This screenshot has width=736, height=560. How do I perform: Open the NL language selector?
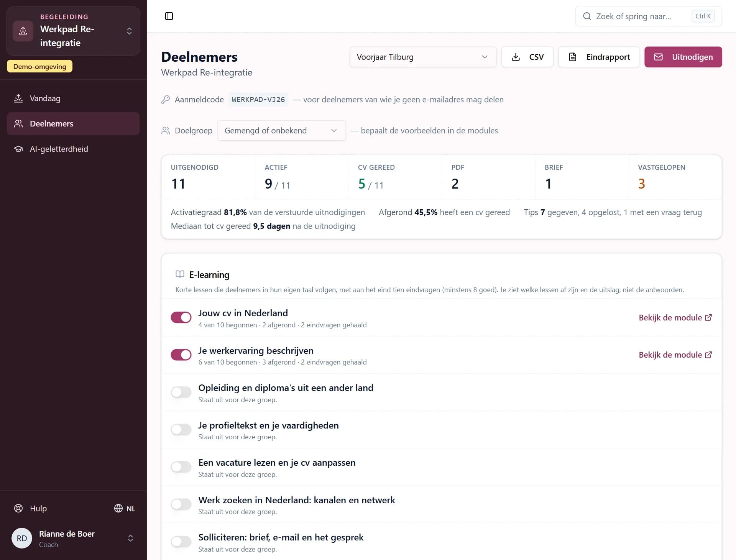pyautogui.click(x=125, y=508)
